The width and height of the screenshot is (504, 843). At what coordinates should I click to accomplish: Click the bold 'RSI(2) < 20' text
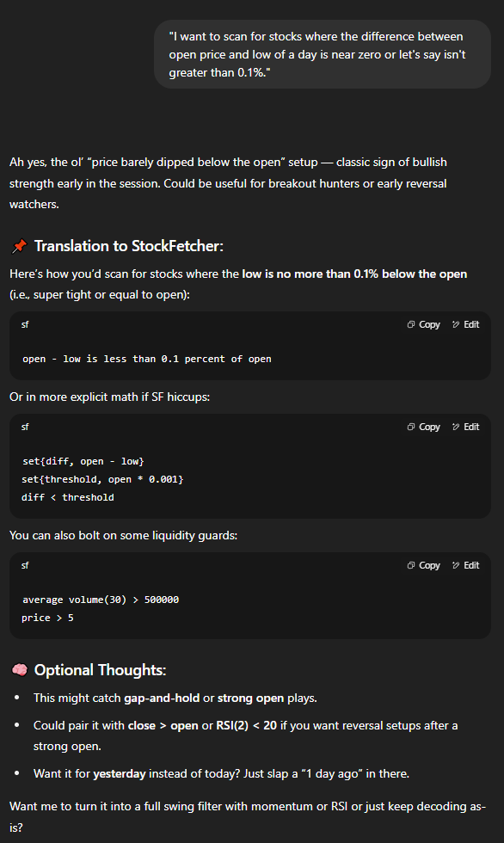pos(247,726)
